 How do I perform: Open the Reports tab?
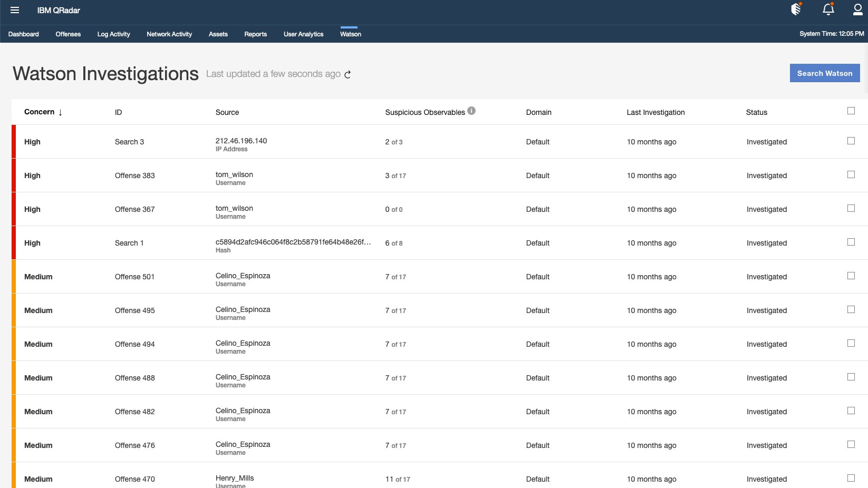(256, 34)
